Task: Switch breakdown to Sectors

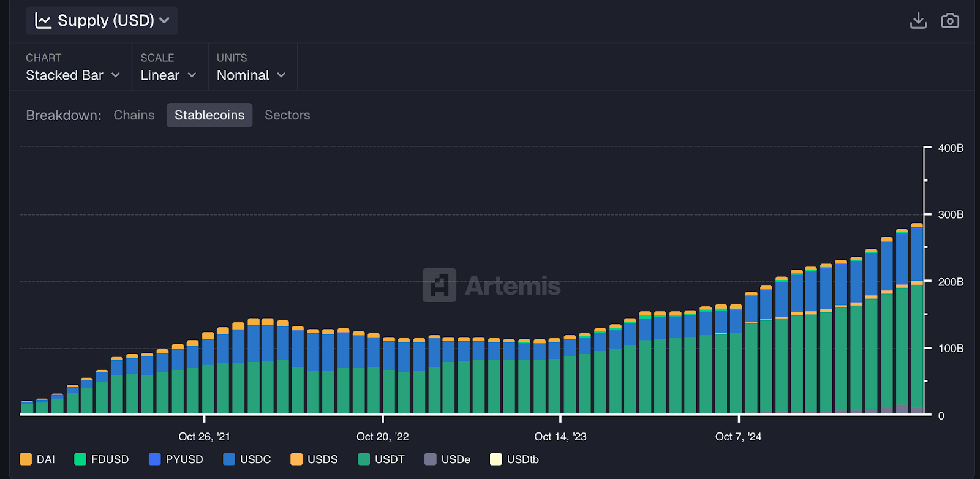Action: (287, 115)
